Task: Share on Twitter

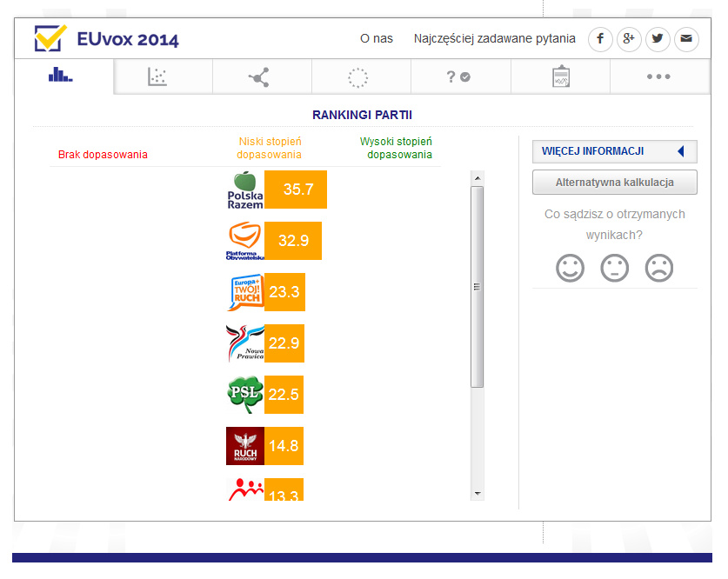Action: 658,38
